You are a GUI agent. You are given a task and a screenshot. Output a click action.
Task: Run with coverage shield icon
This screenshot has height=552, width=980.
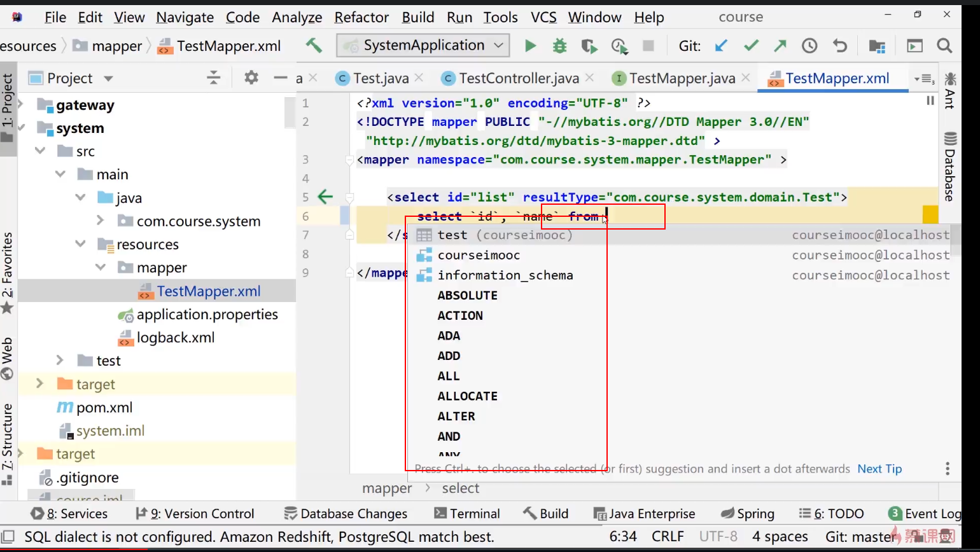[x=589, y=46]
